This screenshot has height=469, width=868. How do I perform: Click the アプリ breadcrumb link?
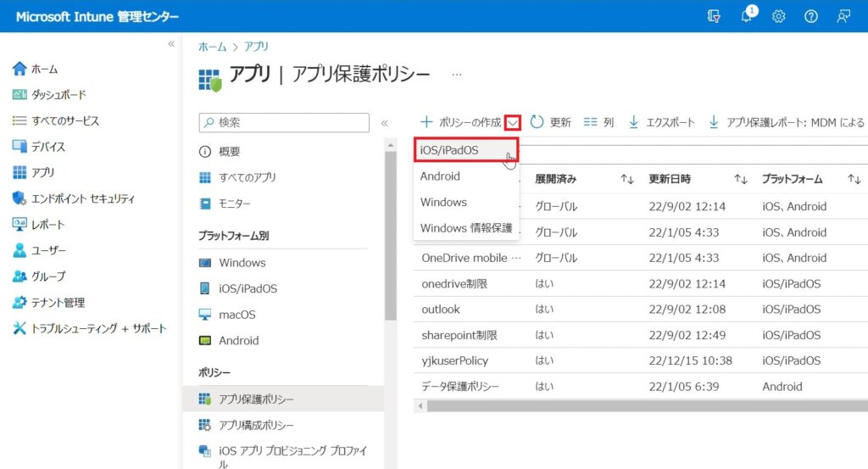click(256, 47)
